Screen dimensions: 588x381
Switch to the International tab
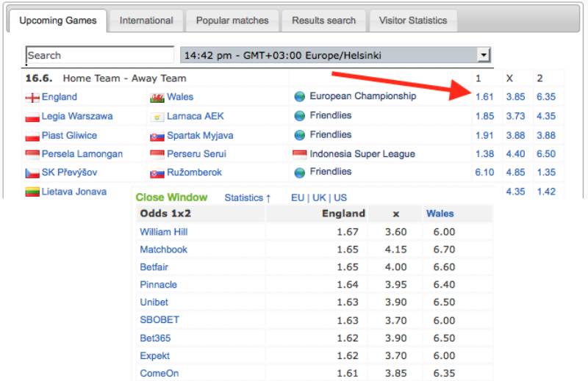[146, 21]
